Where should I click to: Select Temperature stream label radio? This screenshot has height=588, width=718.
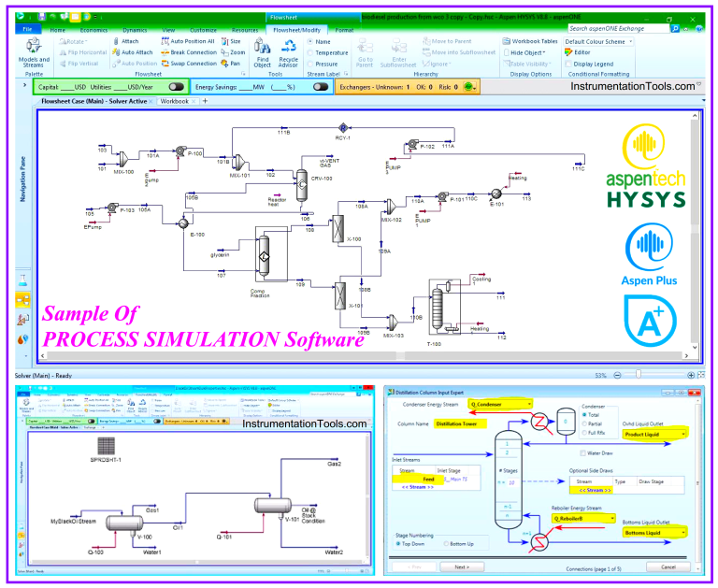[310, 52]
